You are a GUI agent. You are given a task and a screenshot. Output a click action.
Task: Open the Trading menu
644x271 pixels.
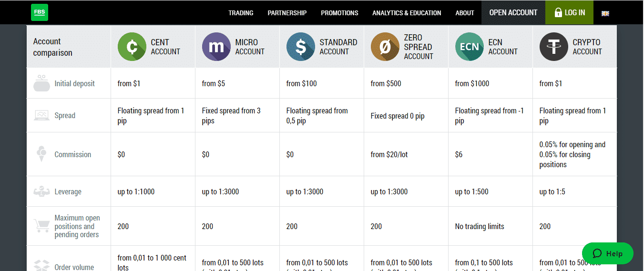point(241,13)
